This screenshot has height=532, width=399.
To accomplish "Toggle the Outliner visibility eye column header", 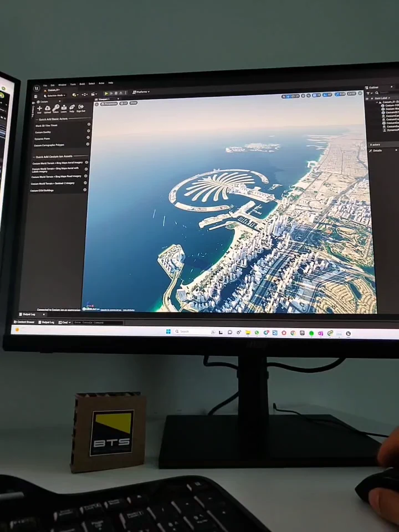I will (367, 99).
